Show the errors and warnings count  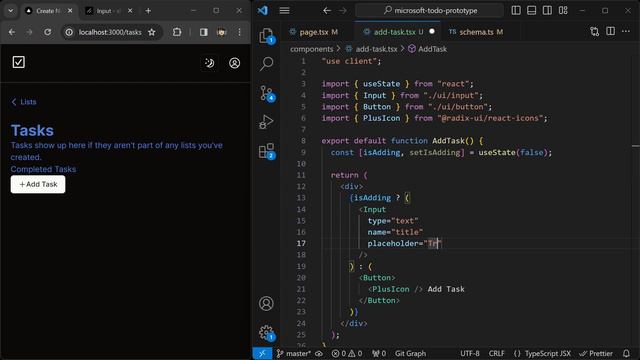tap(347, 353)
